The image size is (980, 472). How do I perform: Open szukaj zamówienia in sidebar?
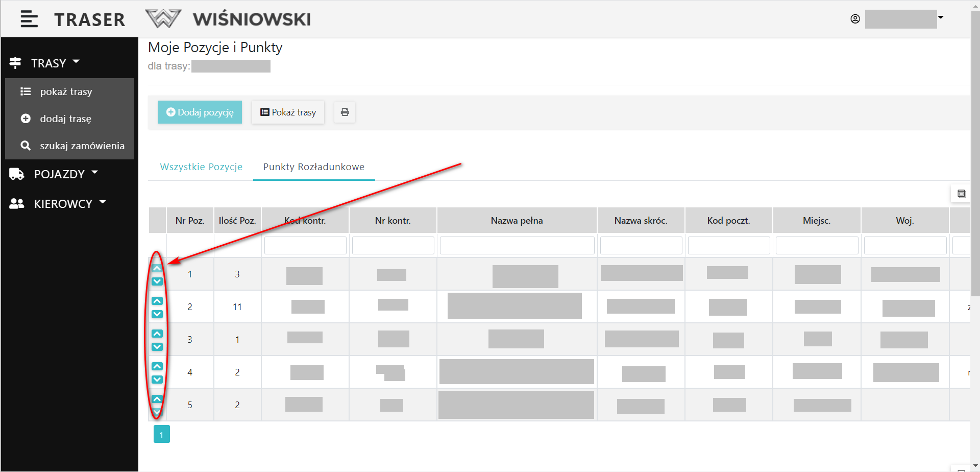click(82, 146)
